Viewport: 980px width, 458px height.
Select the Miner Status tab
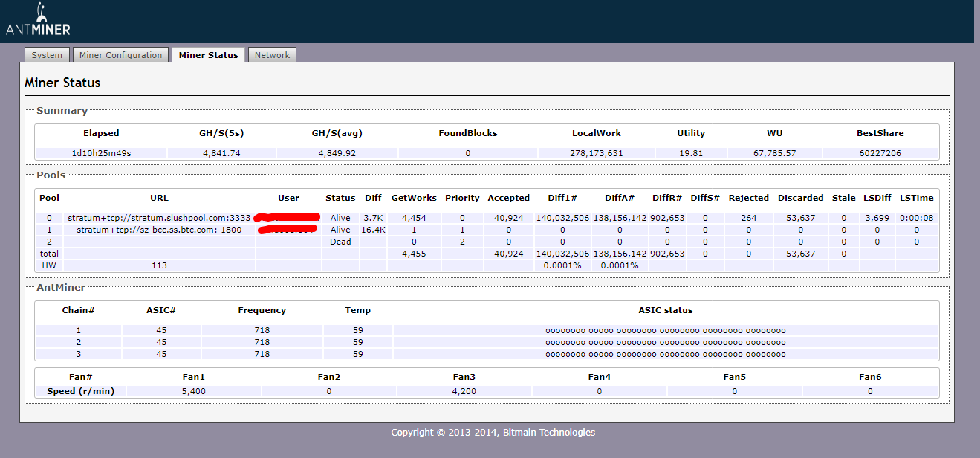[208, 55]
